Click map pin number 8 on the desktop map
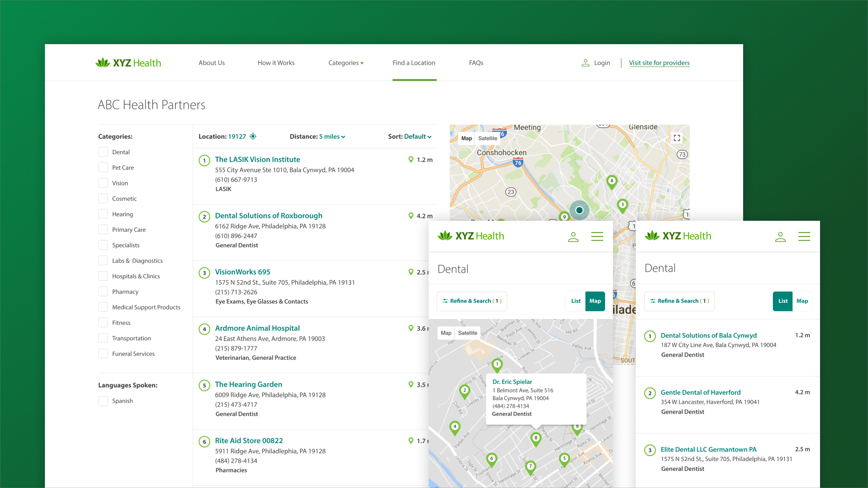 tap(611, 181)
